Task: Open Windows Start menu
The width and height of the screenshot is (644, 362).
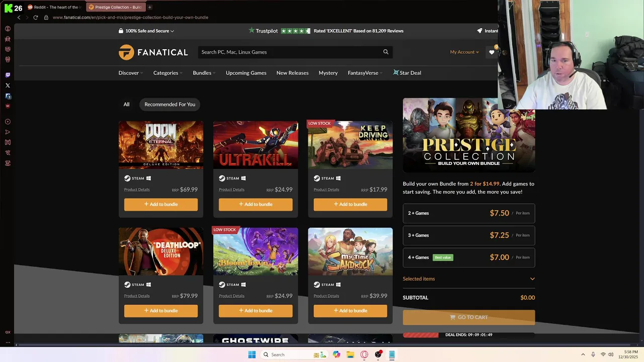Action: coord(252,354)
